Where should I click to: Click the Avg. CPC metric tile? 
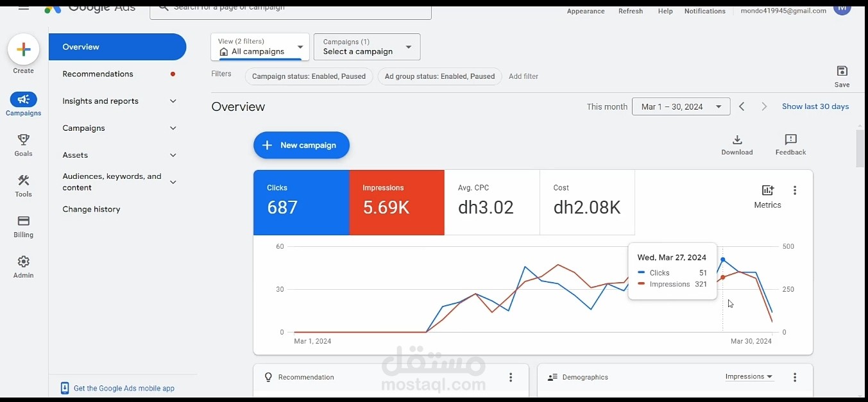[x=492, y=203]
